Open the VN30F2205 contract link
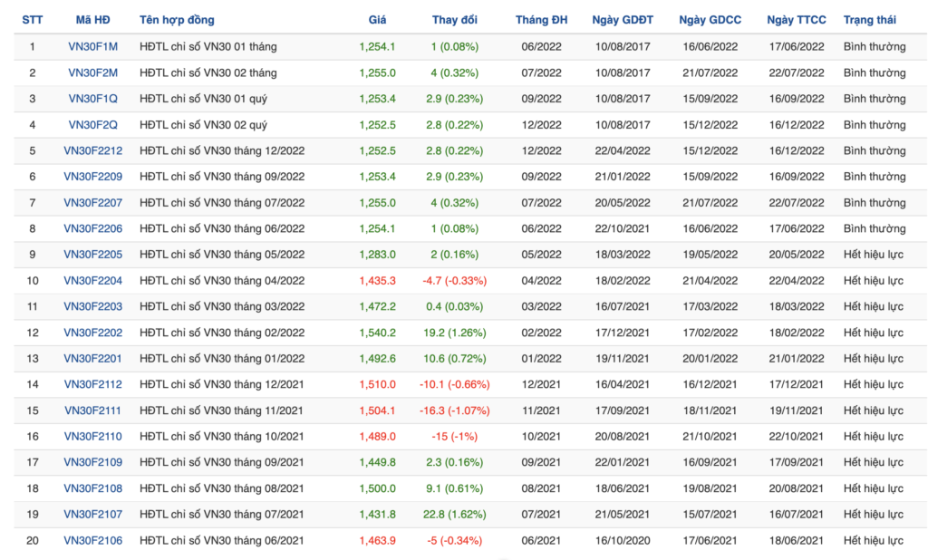 [92, 255]
